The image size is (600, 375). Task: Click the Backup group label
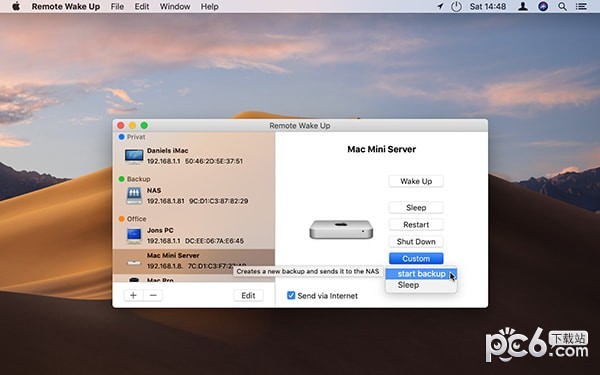(x=139, y=179)
